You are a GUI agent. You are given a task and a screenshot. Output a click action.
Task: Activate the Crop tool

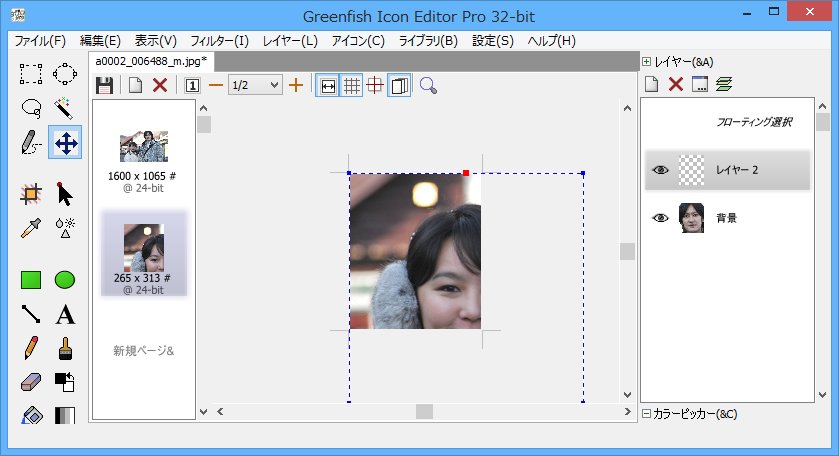pos(31,194)
